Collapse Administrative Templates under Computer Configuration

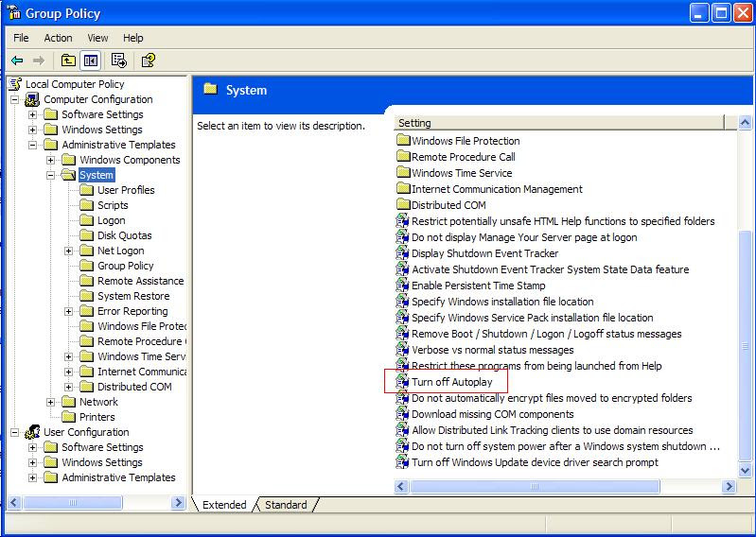[32, 145]
